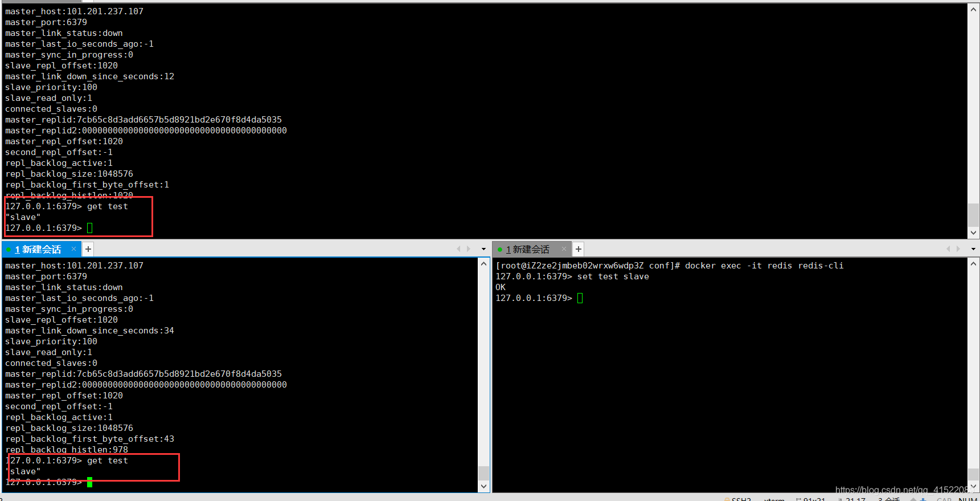Click "master_link_down_since_seconds:12" in top pane

89,76
